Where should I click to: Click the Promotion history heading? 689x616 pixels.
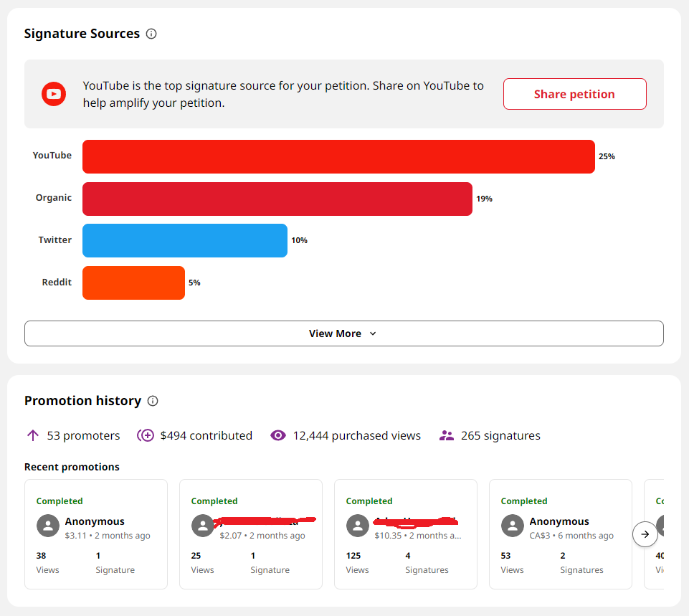tap(82, 401)
